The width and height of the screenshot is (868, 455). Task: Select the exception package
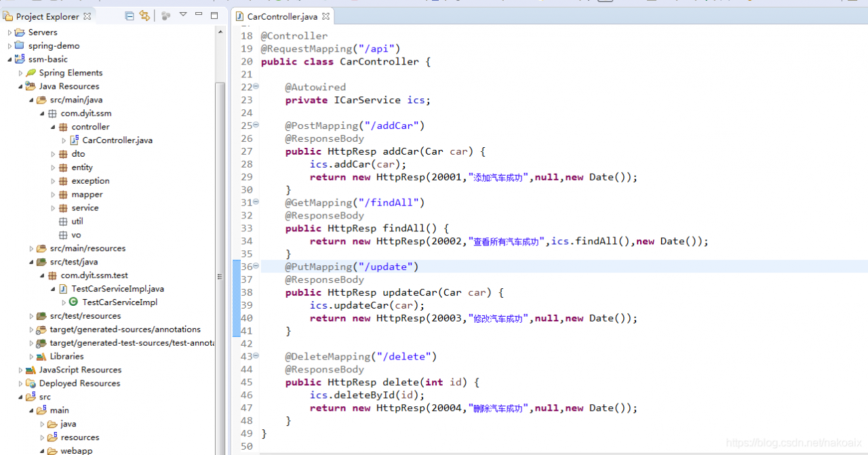[x=90, y=181]
